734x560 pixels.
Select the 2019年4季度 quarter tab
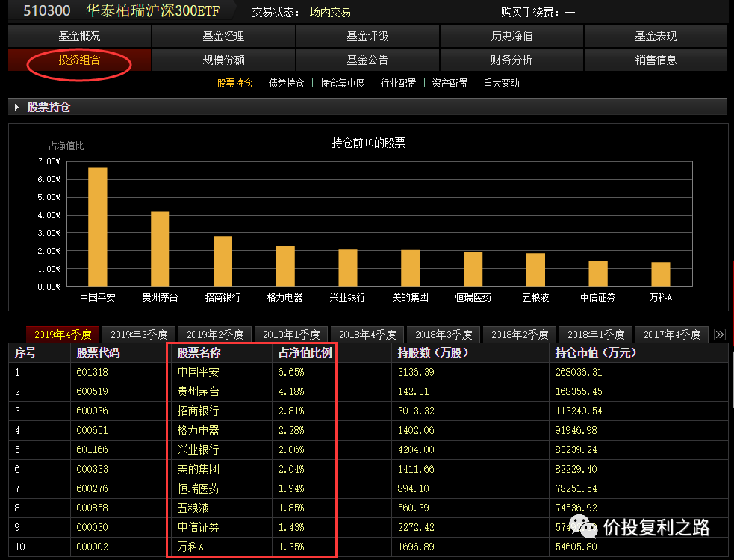[x=63, y=335]
